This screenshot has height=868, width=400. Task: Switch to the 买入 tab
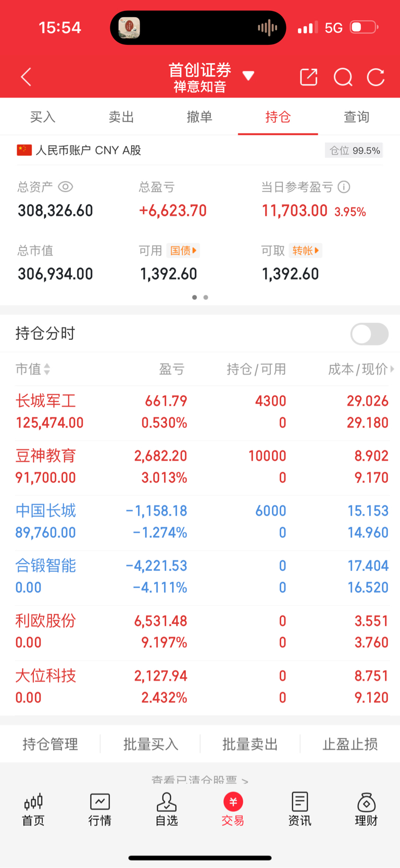pos(43,117)
